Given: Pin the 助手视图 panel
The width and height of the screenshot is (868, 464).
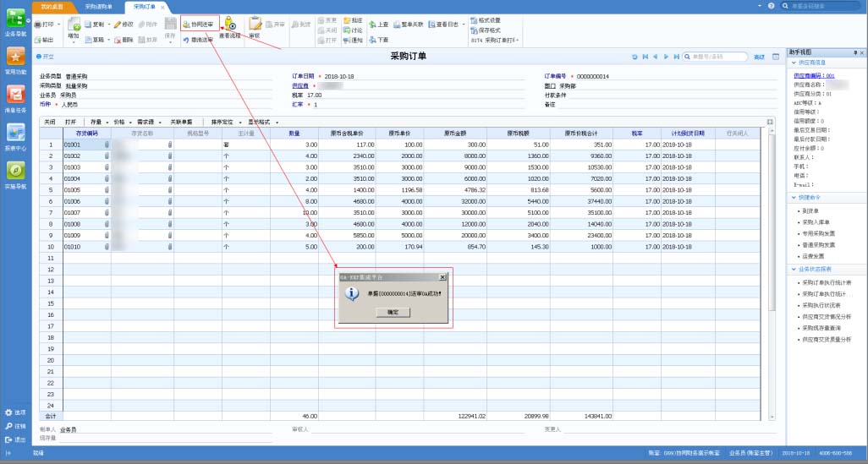Looking at the screenshot, I should [855, 52].
